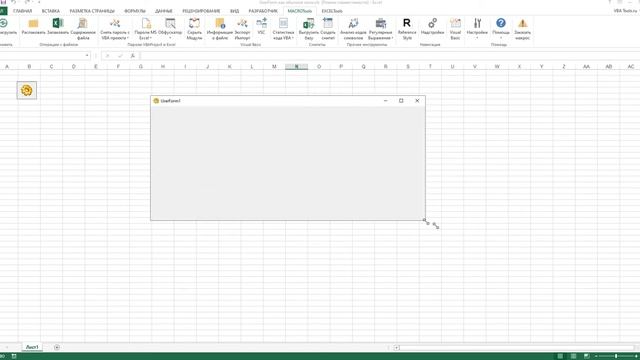
Task: Click the Insert Function fx icon
Action: click(x=133, y=56)
